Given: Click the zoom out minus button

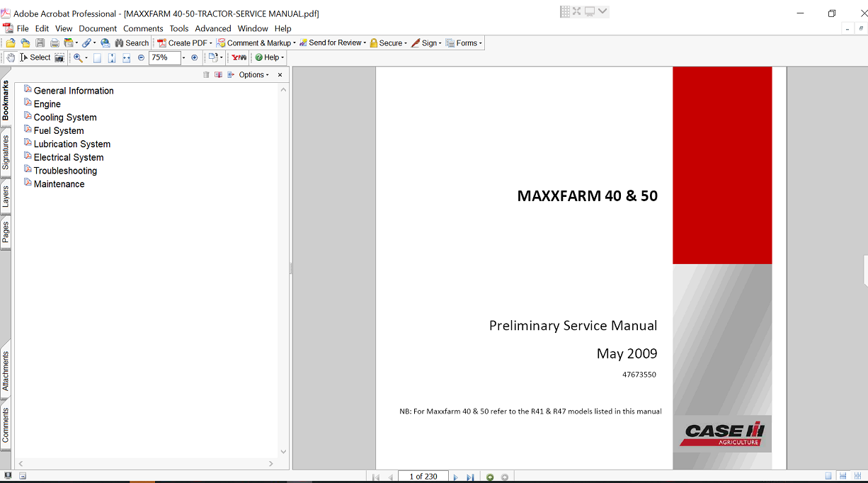Looking at the screenshot, I should click(x=141, y=57).
